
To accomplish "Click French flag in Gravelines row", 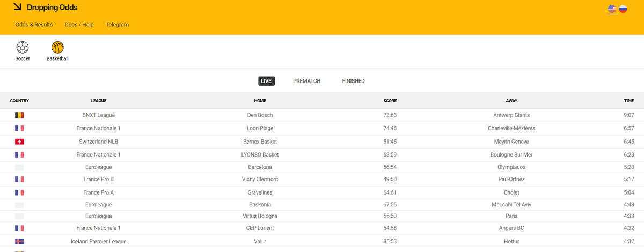I will click(x=19, y=193).
